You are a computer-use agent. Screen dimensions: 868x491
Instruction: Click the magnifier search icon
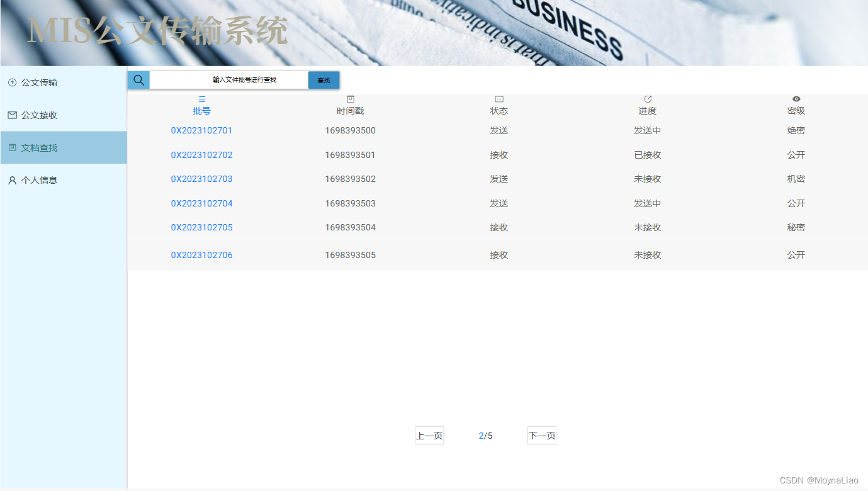point(138,80)
